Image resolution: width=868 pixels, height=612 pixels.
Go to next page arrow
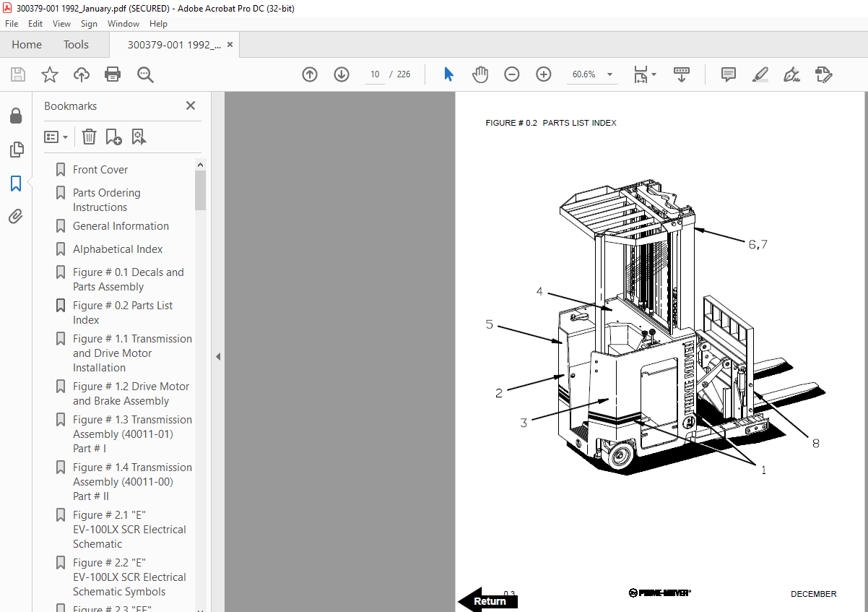coord(342,74)
